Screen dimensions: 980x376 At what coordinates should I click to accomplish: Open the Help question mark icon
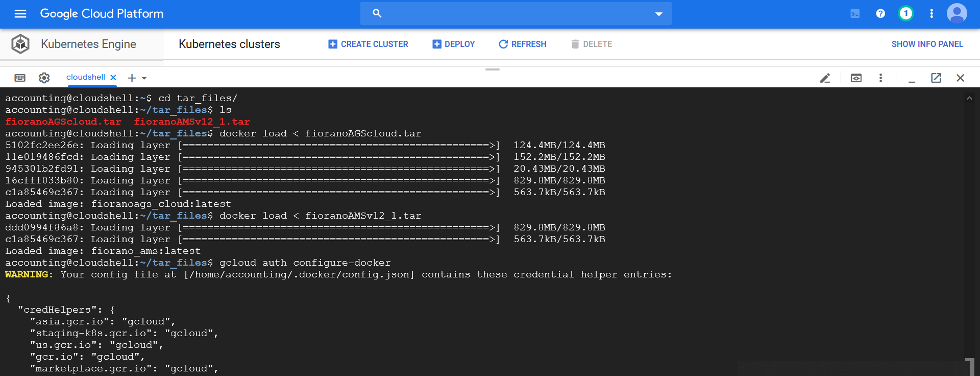click(880, 14)
